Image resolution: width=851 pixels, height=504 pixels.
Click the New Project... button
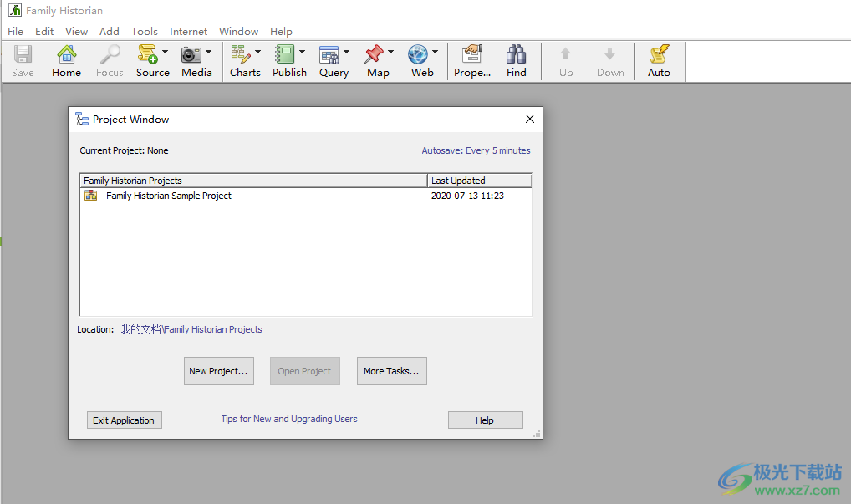[219, 371]
